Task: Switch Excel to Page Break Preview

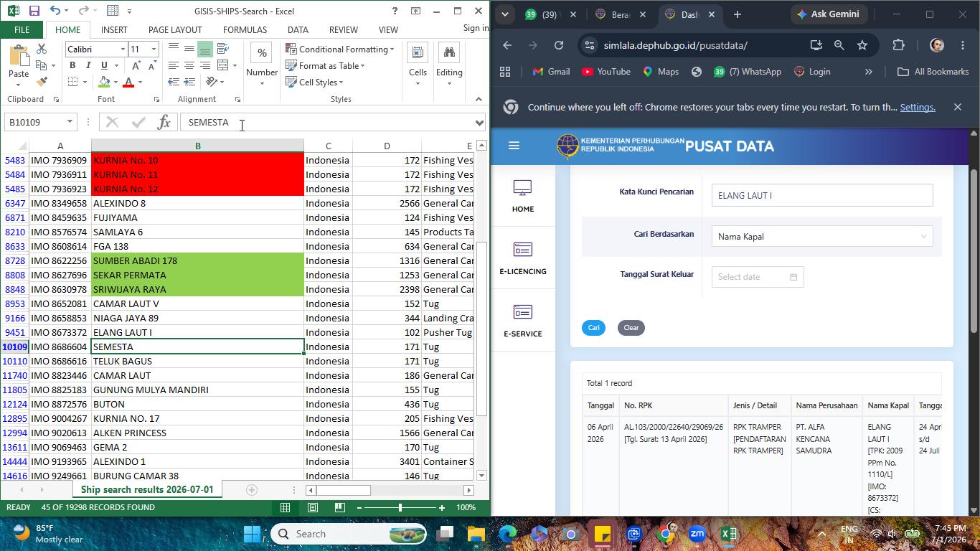Action: (x=340, y=507)
